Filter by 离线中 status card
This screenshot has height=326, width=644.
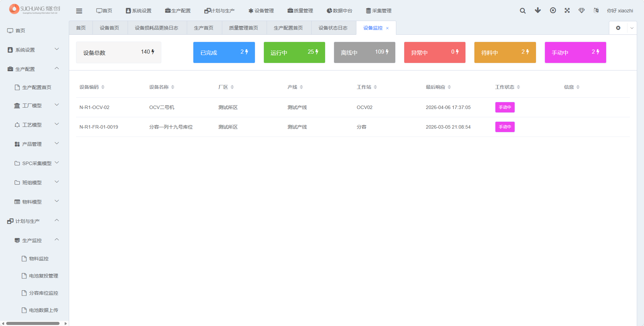click(365, 52)
